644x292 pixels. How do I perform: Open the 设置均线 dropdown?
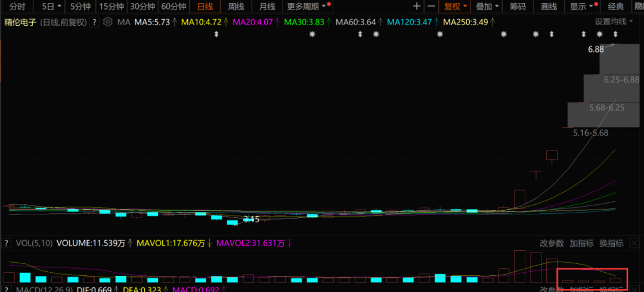[x=614, y=22]
